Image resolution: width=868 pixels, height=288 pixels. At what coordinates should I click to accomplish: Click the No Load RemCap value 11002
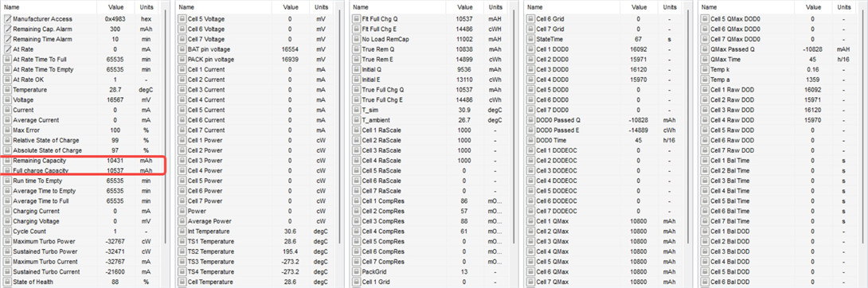(464, 39)
